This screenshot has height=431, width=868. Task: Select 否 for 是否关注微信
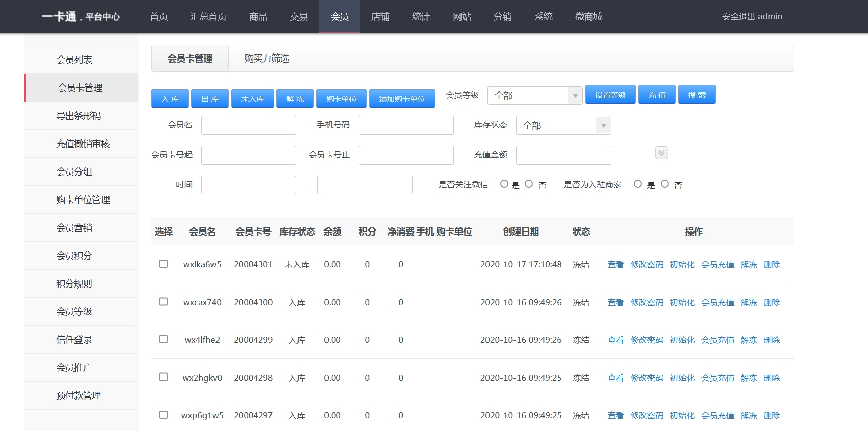(529, 184)
